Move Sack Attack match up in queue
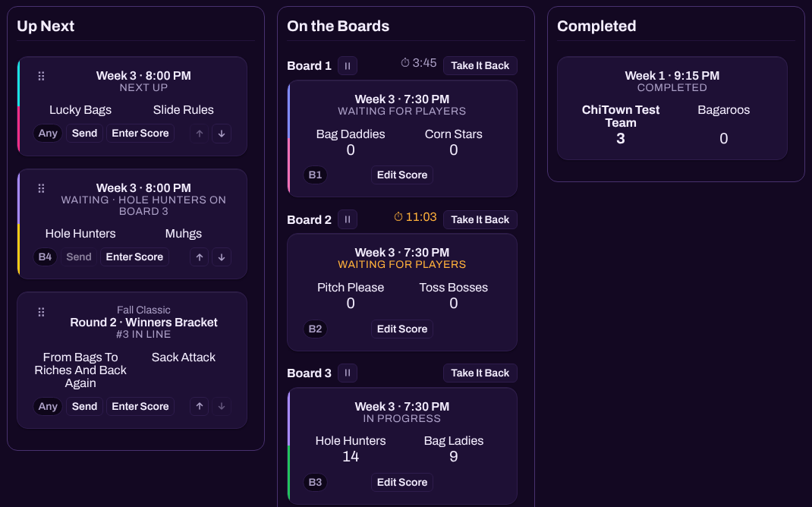The height and width of the screenshot is (507, 812). click(x=200, y=407)
